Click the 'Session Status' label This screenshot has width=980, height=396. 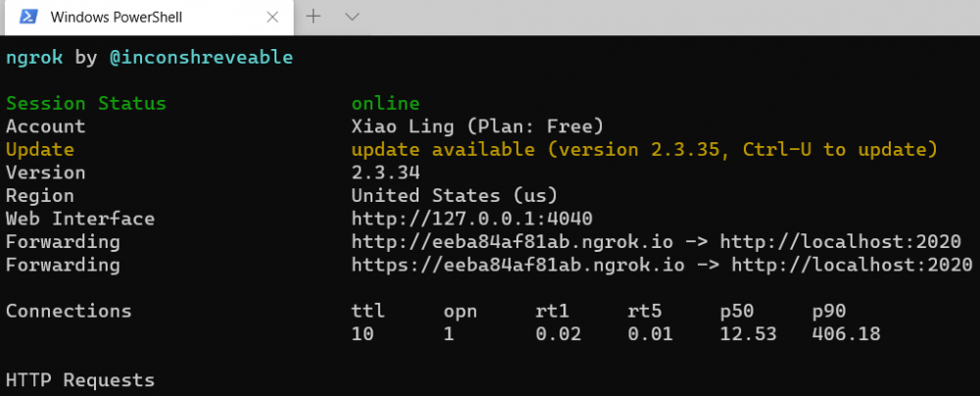[86, 104]
